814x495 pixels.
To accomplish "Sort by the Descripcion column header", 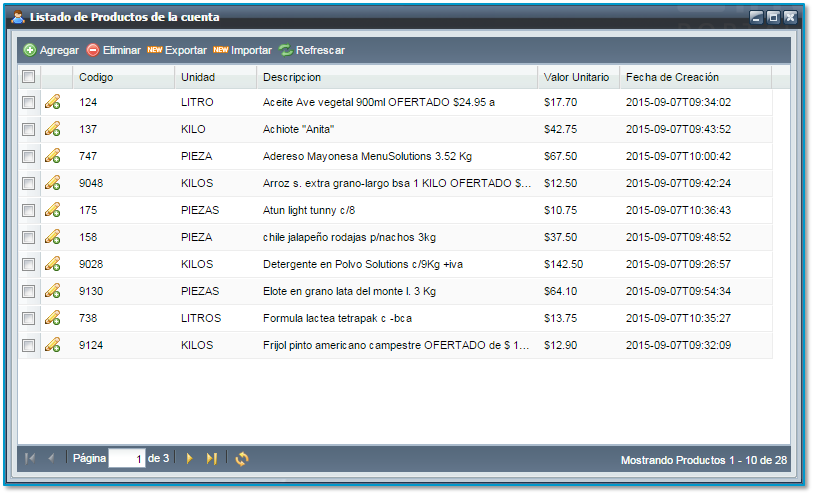I will pyautogui.click(x=397, y=77).
